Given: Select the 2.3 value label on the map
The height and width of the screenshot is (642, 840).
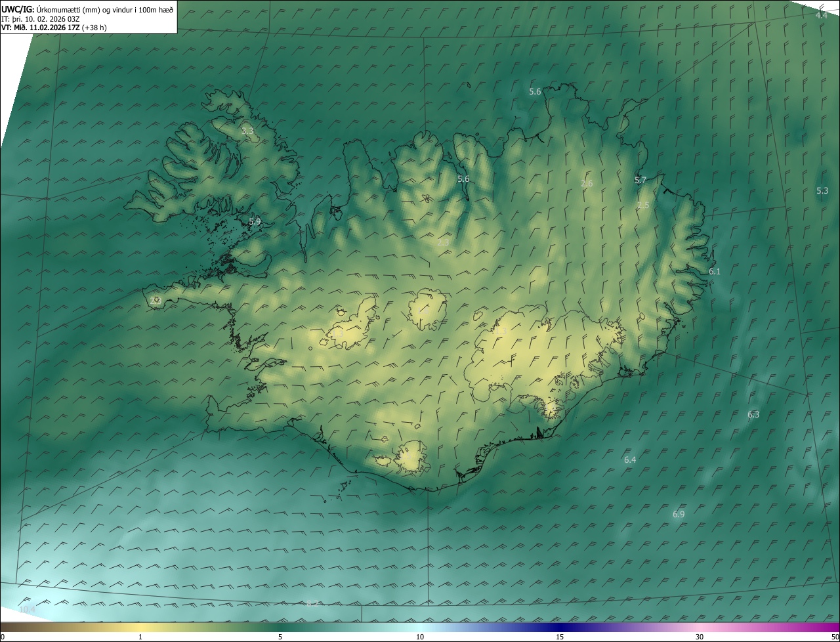Looking at the screenshot, I should click(x=443, y=242).
